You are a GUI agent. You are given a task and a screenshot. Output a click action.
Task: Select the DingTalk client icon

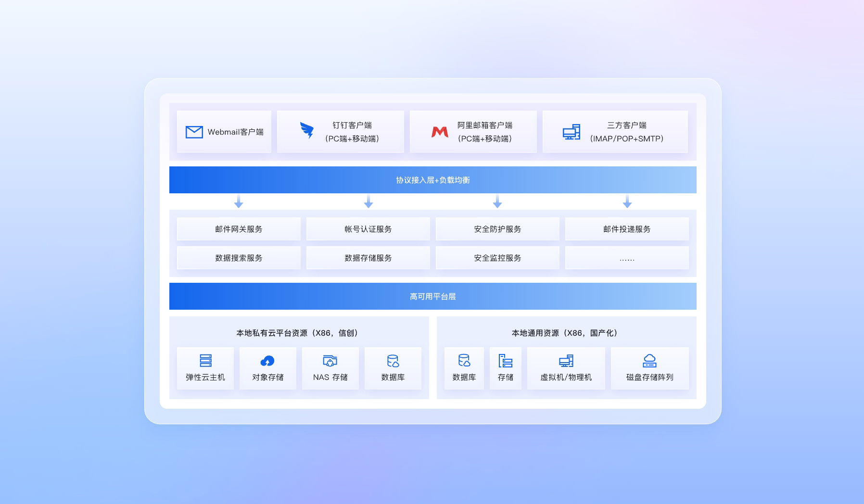(x=307, y=130)
